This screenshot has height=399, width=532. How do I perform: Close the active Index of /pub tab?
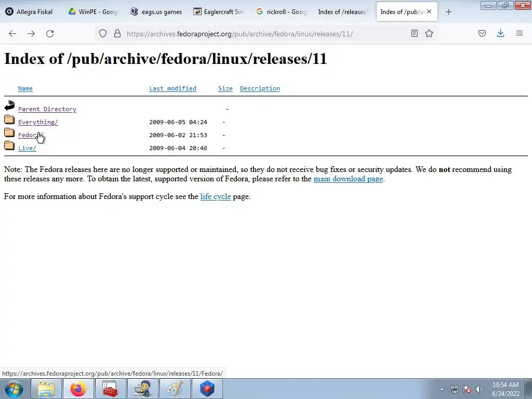429,11
